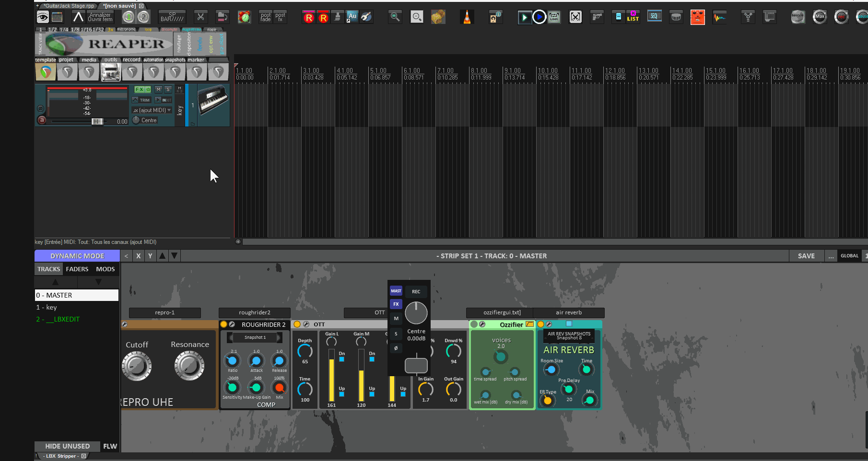Switch to the GuitarJack Stage.rpp project tab

pyautogui.click(x=69, y=6)
